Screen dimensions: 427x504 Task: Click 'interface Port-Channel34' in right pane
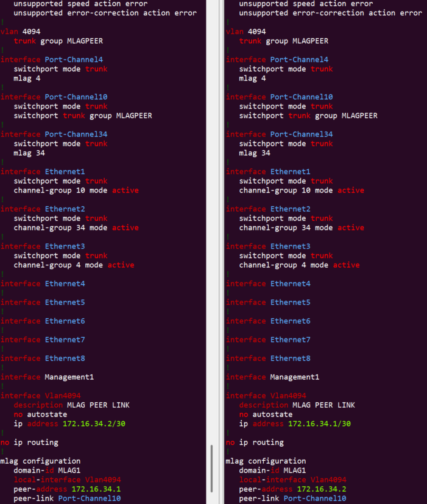(280, 134)
